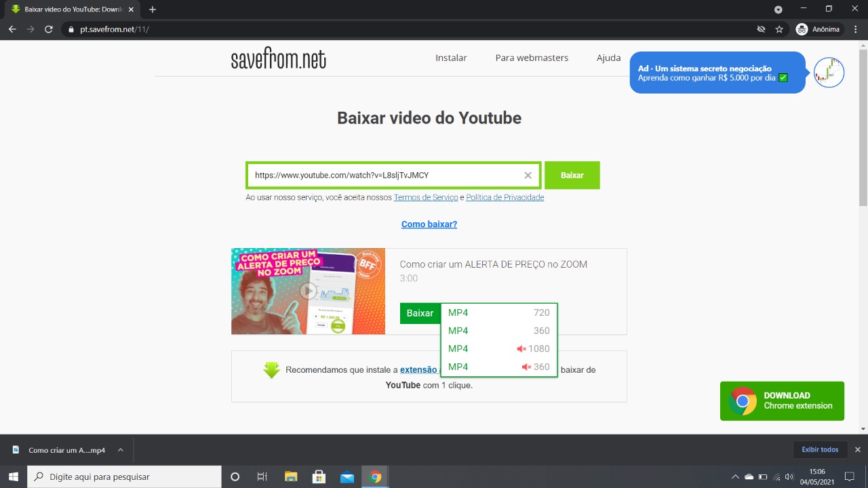Click the 3:00 video duration text
The image size is (868, 488).
tap(409, 279)
